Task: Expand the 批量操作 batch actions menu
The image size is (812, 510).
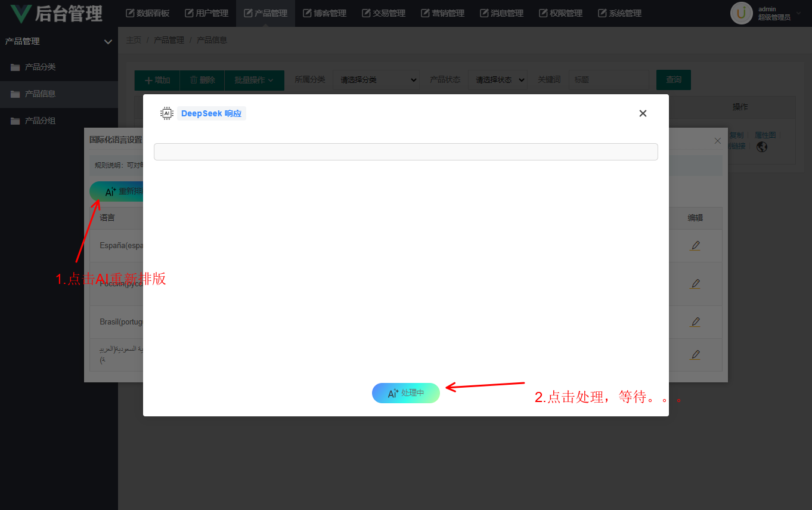Action: coord(254,80)
